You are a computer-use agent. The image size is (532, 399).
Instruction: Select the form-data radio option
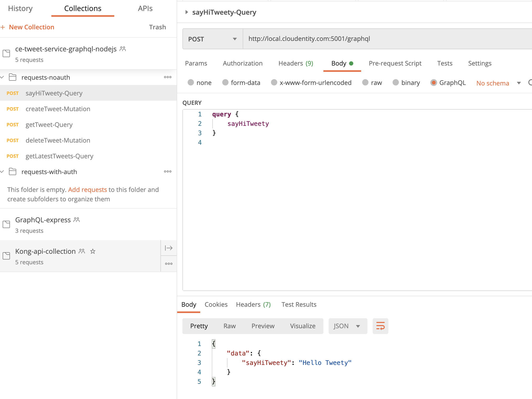[225, 83]
